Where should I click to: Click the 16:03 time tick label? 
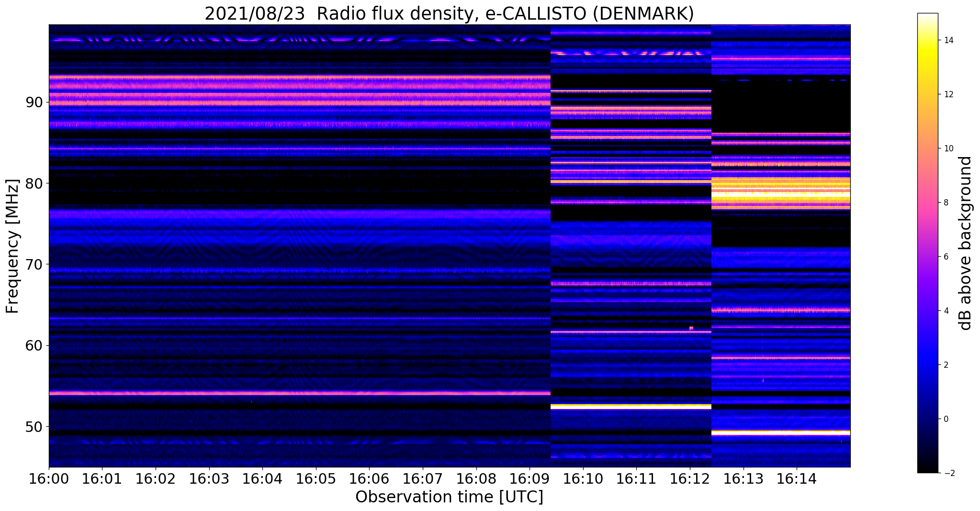pyautogui.click(x=209, y=478)
